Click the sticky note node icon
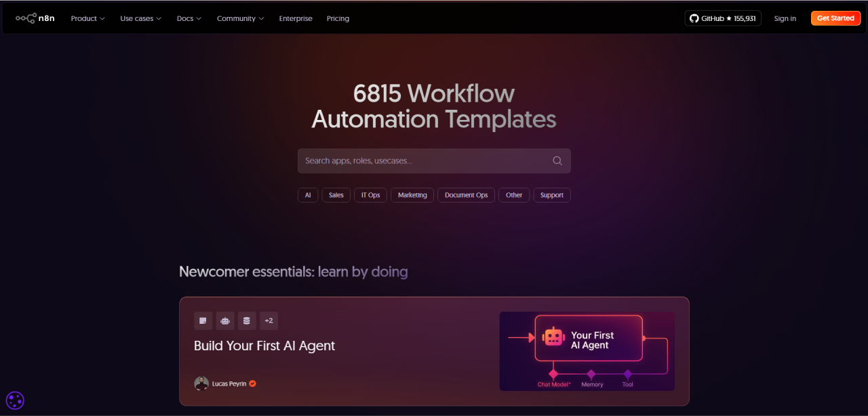The image size is (868, 416). pyautogui.click(x=203, y=320)
